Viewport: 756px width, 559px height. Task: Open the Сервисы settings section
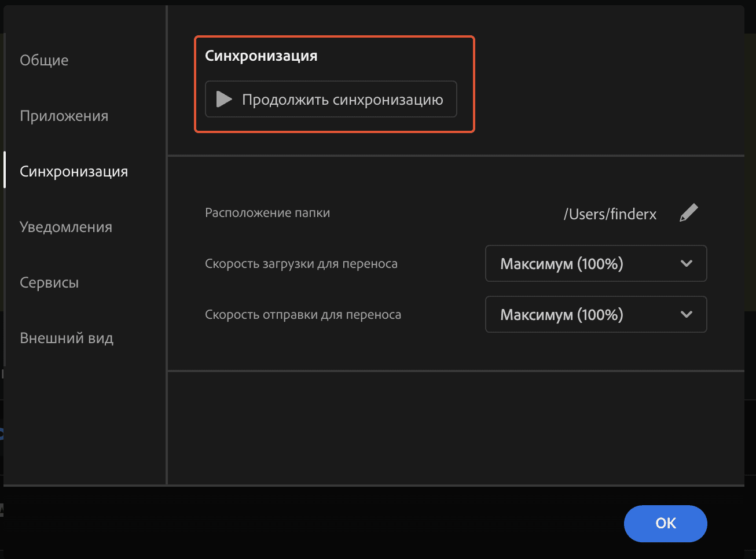[x=49, y=282]
